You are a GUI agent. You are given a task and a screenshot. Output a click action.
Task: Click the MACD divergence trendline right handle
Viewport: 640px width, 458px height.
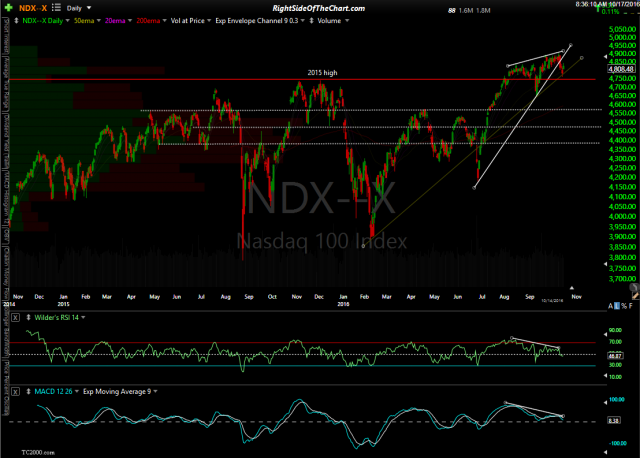coord(563,416)
